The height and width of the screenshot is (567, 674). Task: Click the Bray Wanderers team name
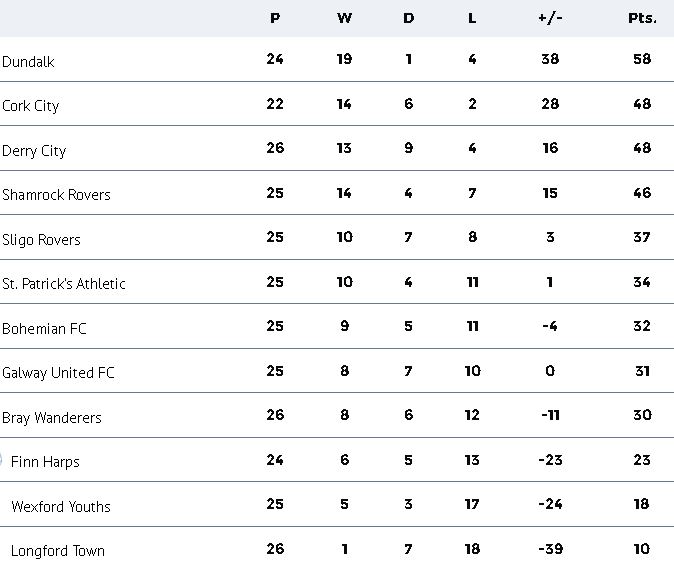tap(52, 418)
